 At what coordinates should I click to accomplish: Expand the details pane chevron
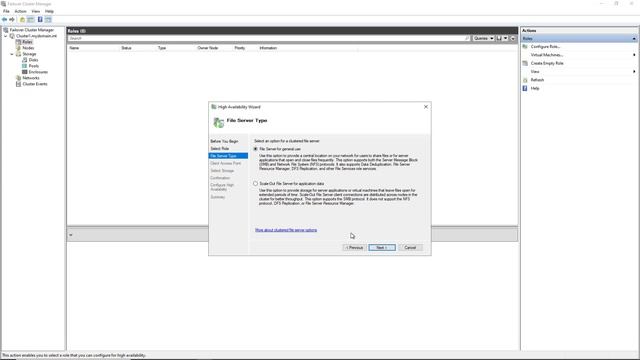(71, 235)
